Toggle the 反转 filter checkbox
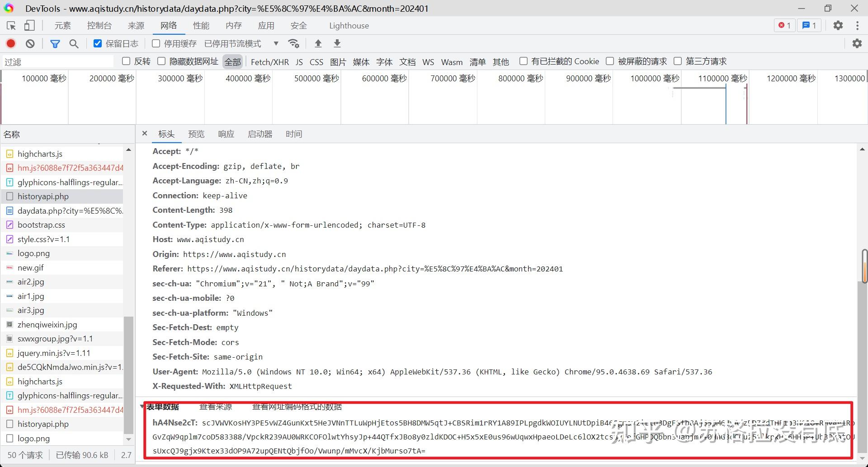Image resolution: width=868 pixels, height=467 pixels. tap(126, 61)
